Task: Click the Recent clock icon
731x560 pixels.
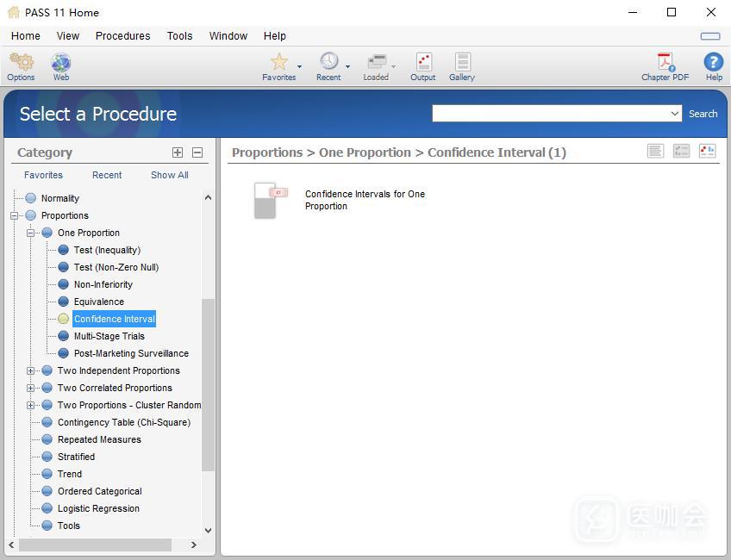Action: tap(328, 63)
